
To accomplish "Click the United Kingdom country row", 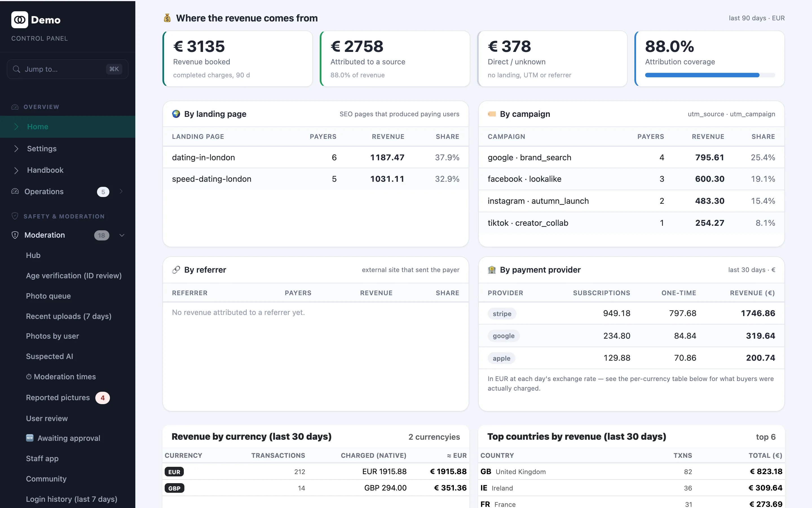I will 632,472.
